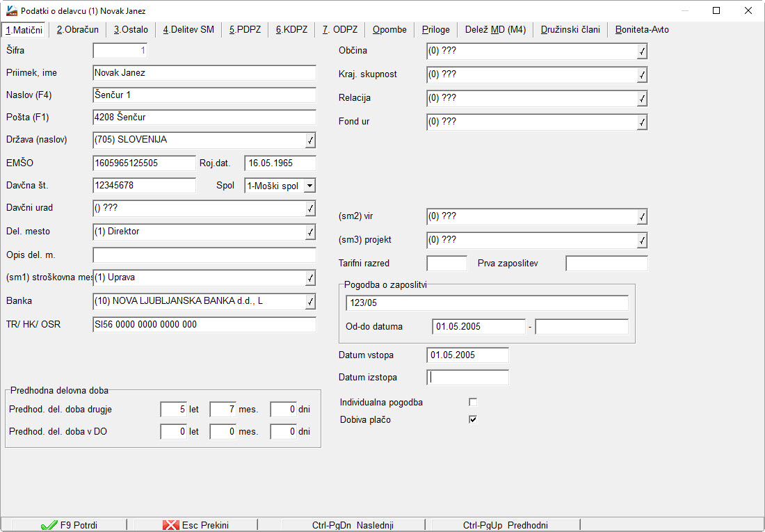
Task: Switch to Družinski člani tab
Action: click(x=570, y=30)
